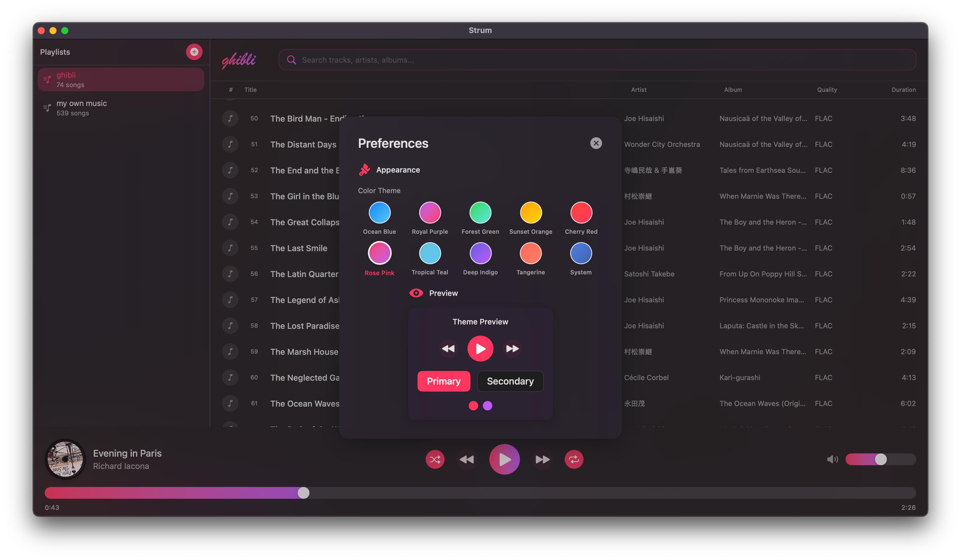Click the Primary preview button
This screenshot has width=961, height=560.
coord(443,381)
